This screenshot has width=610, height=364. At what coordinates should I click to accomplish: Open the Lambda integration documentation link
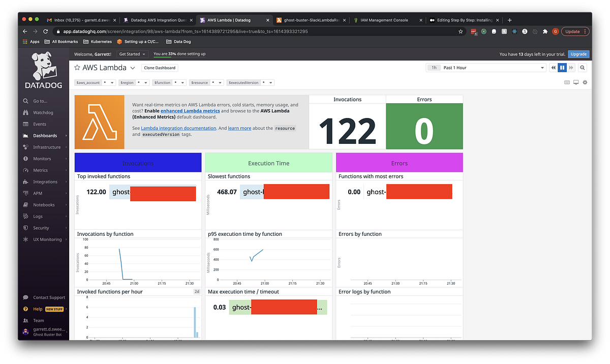(x=178, y=128)
